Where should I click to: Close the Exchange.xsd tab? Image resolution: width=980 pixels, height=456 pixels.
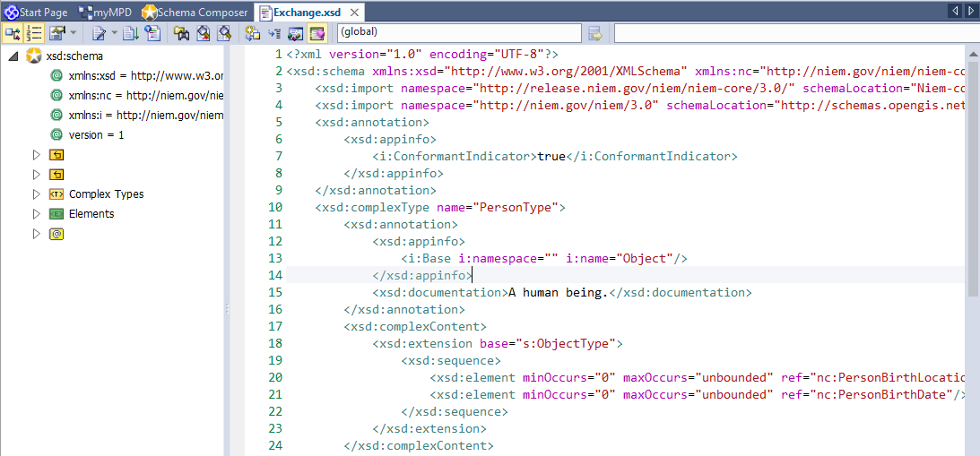pos(355,13)
